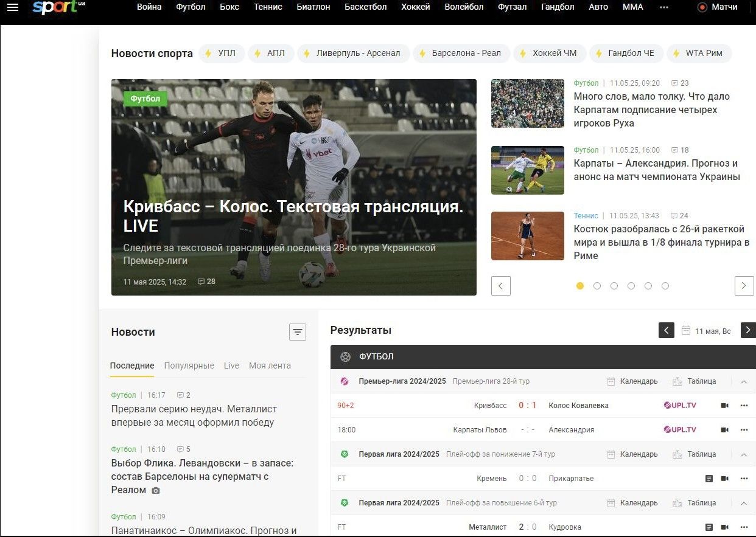Screen dimensions: 756x537
Task: Select the fourth carousel dot
Action: [x=631, y=286]
